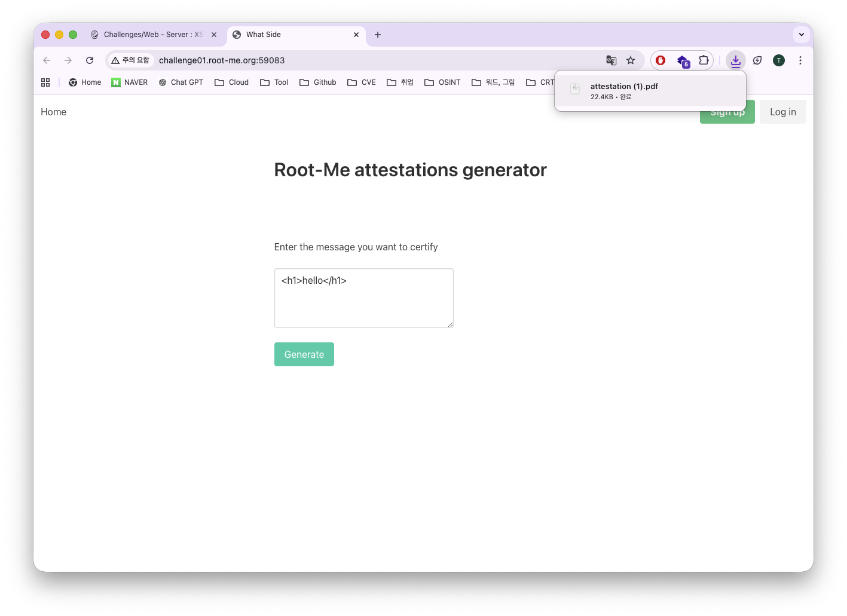This screenshot has width=847, height=616.
Task: Expand the Tool bookmark folder
Action: (274, 82)
